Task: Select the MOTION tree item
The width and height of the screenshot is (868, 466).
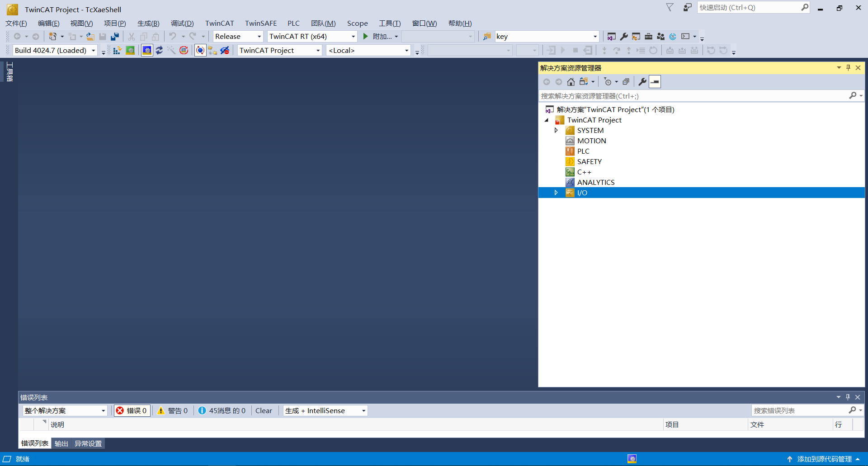Action: [x=591, y=141]
